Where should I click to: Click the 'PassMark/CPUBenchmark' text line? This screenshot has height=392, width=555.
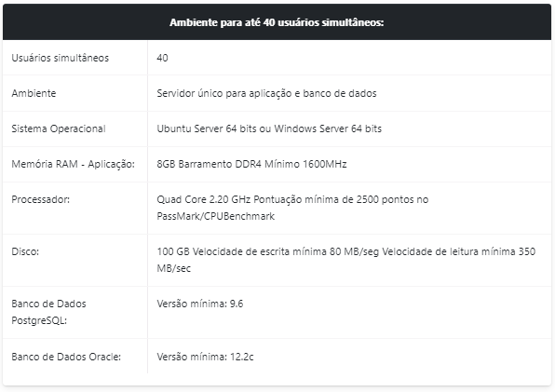click(215, 216)
